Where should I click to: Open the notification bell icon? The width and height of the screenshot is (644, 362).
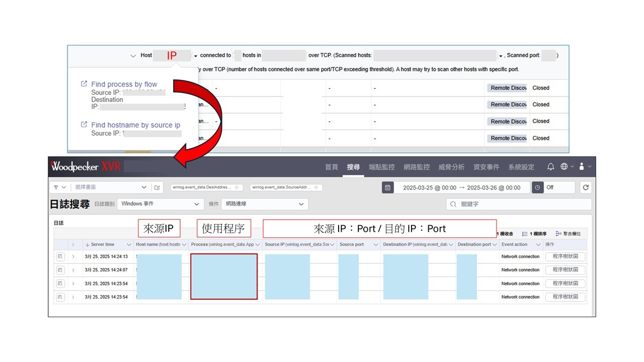pyautogui.click(x=550, y=167)
